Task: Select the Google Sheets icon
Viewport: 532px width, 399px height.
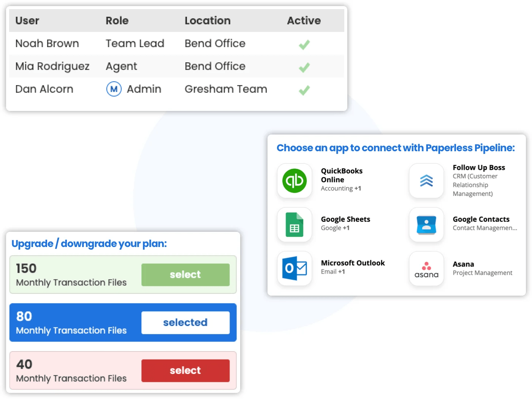Action: (x=294, y=225)
